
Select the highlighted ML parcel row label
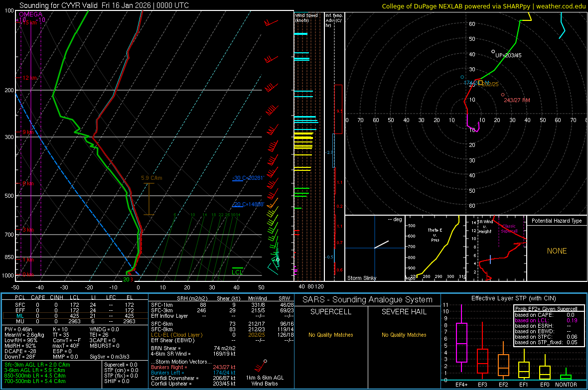[20, 316]
